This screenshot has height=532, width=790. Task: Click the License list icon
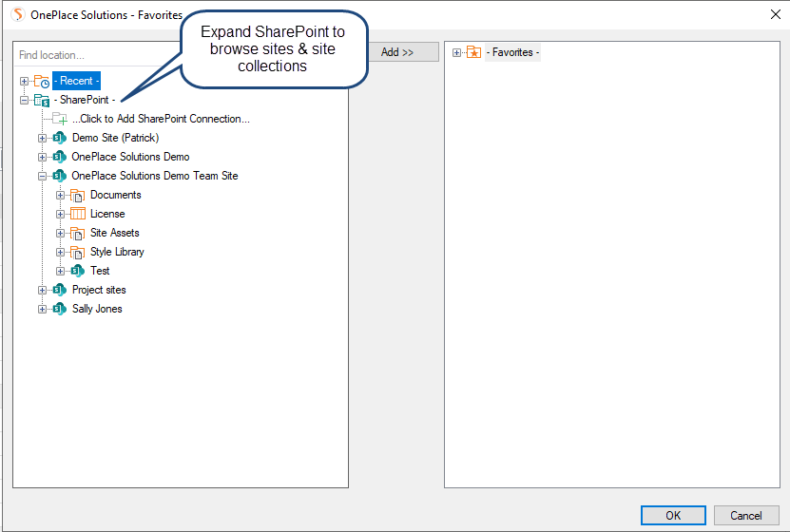tap(78, 215)
